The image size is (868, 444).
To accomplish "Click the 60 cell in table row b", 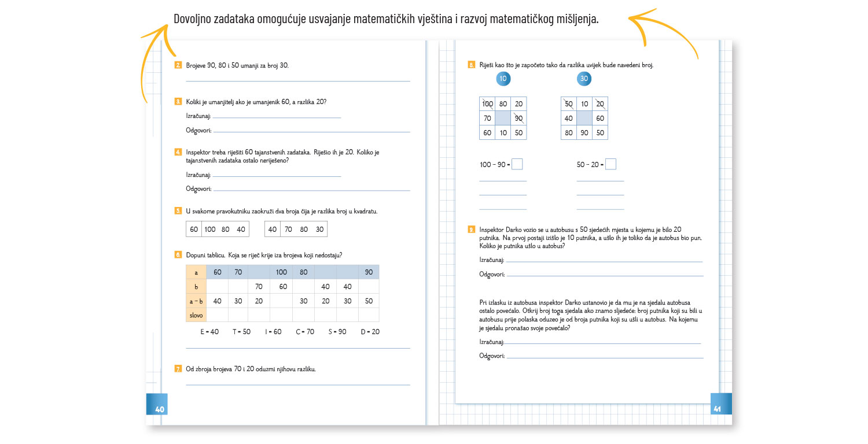I will pos(282,286).
